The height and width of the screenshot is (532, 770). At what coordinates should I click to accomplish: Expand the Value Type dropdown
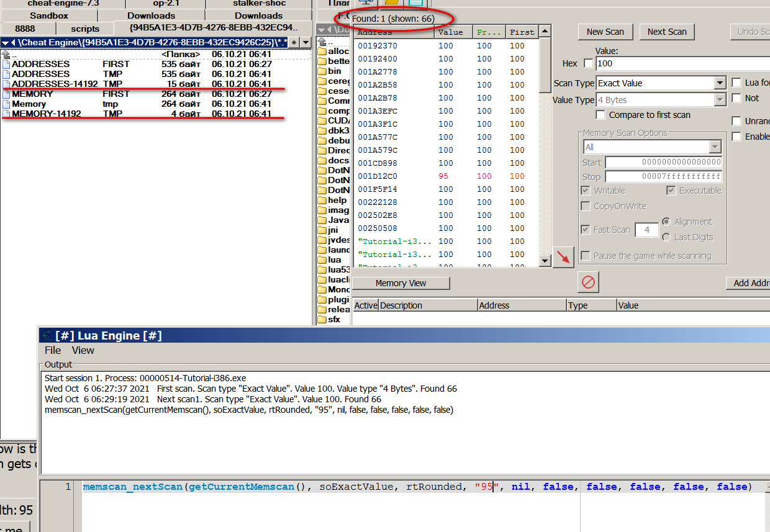(720, 100)
